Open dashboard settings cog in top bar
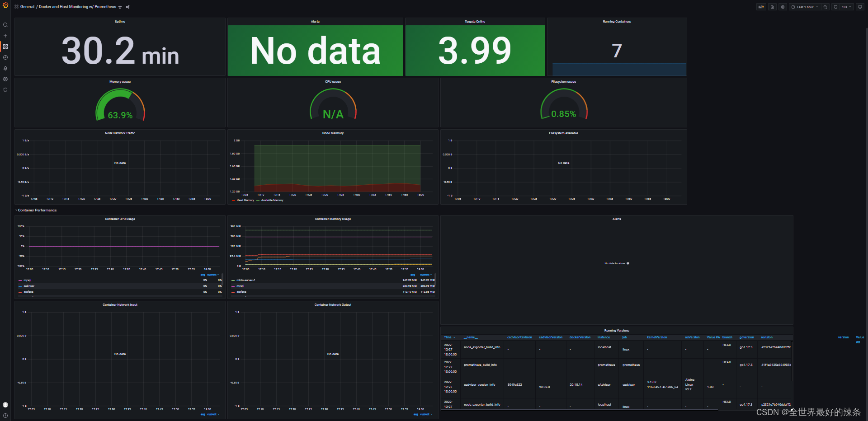Viewport: 868px width, 421px height. pos(783,7)
